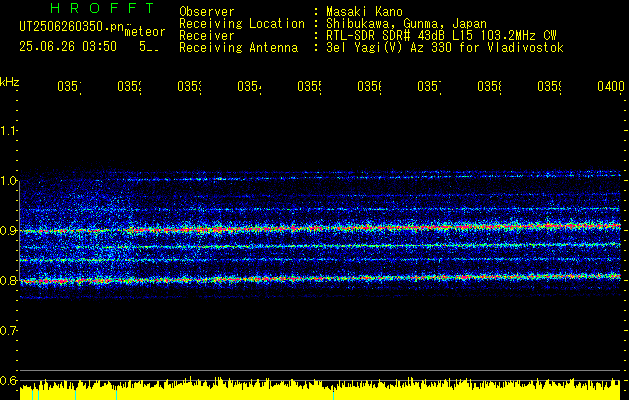The width and height of the screenshot is (629, 400).
Task: Select Shibukawa, Gunma, Japan text
Action: tap(406, 24)
